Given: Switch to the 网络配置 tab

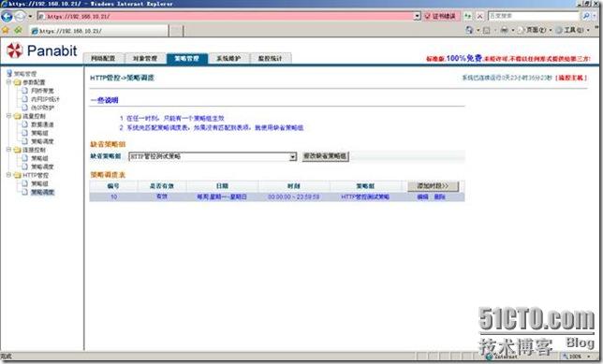Looking at the screenshot, I should point(103,58).
